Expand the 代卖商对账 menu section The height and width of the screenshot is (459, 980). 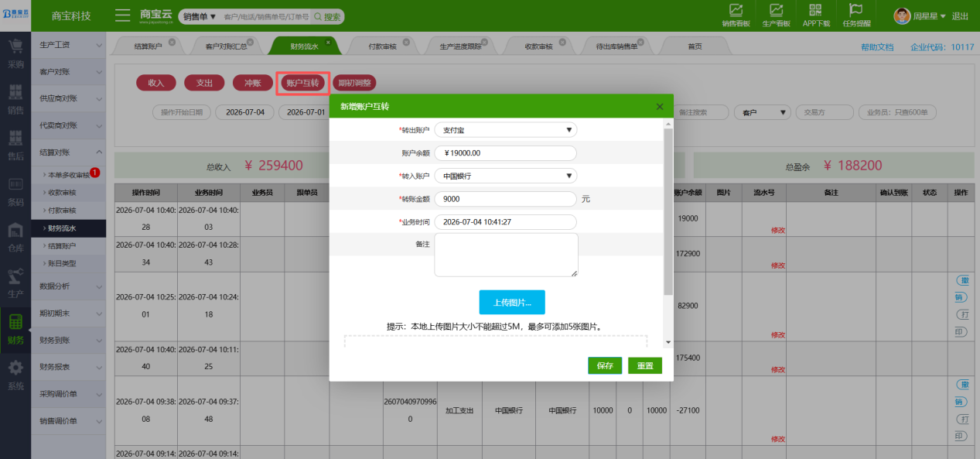[69, 125]
